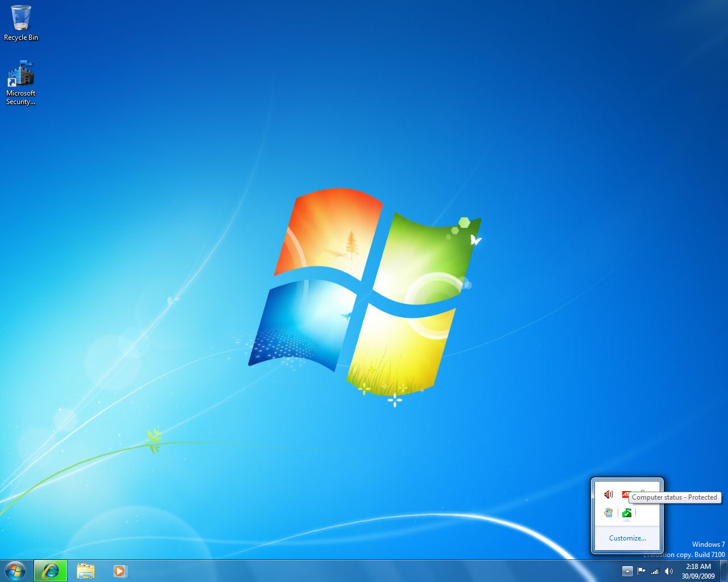The height and width of the screenshot is (582, 728).
Task: Open the network signal tray icon
Action: pyautogui.click(x=655, y=571)
